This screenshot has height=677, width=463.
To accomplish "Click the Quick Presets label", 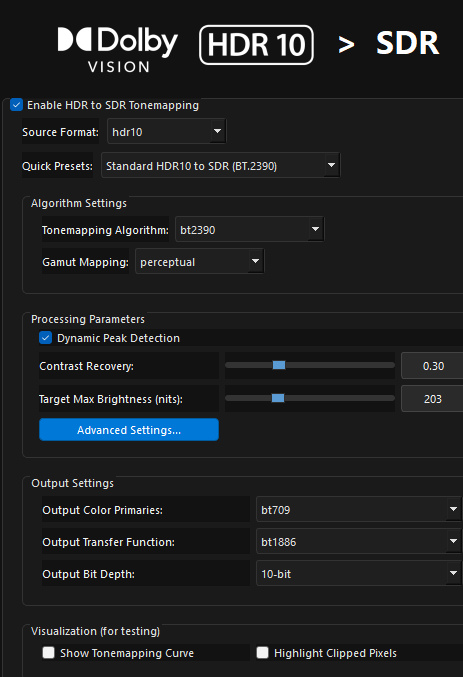I will pyautogui.click(x=57, y=166).
